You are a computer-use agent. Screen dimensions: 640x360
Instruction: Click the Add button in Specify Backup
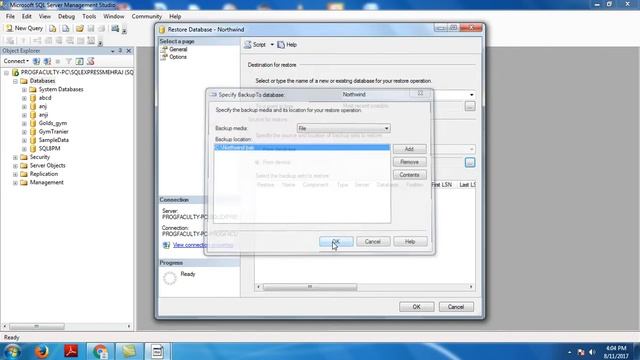[409, 149]
